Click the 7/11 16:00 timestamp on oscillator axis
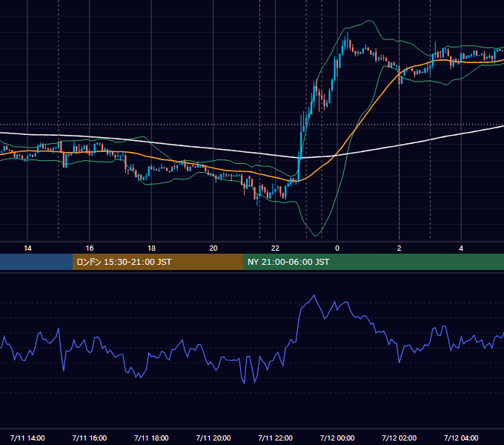The image size is (504, 445). coord(90,438)
